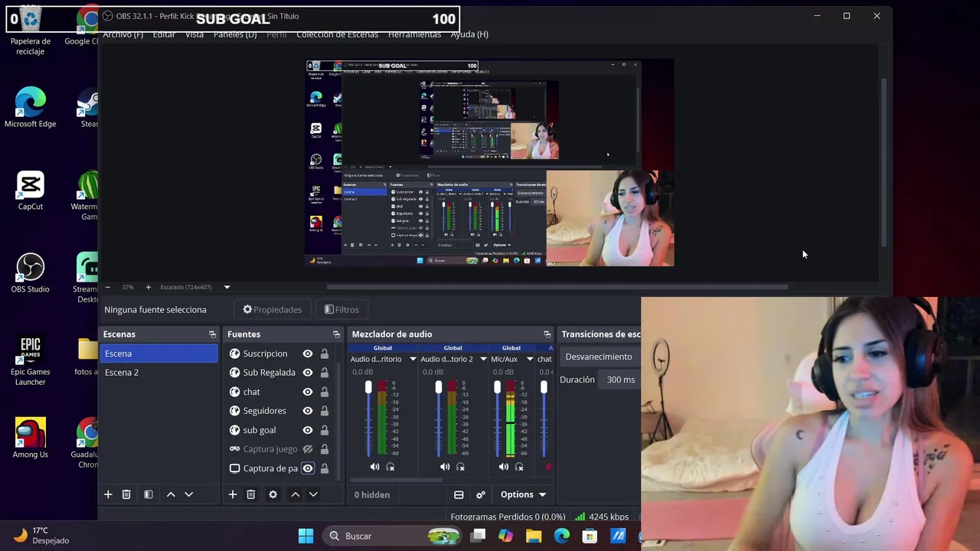Screen dimensions: 980x551
Task: Remove the selected source with the trash icon
Action: [x=250, y=494]
